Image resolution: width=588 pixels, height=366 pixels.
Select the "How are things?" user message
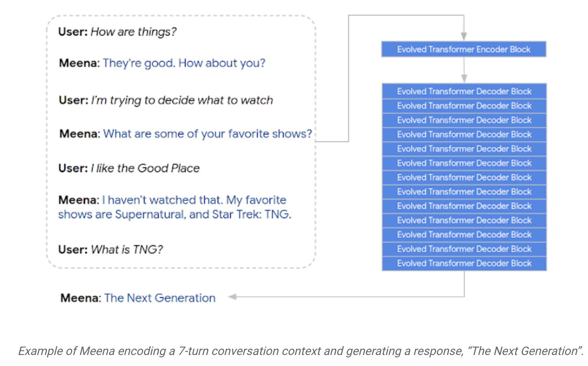(x=133, y=32)
